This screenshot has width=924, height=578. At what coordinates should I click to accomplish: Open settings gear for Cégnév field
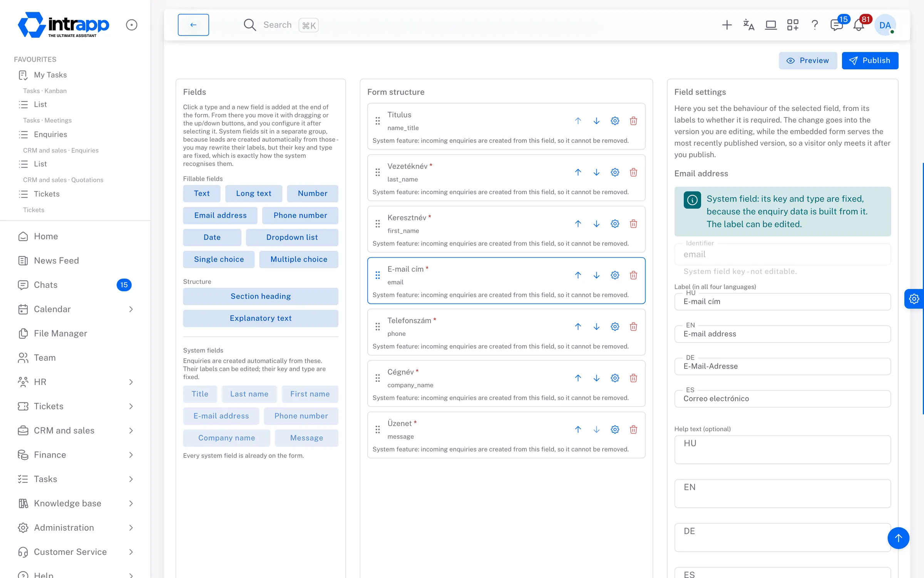pos(615,378)
